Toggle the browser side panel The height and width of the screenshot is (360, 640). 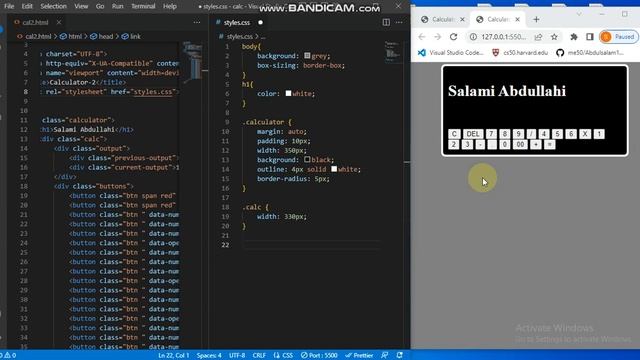(x=589, y=37)
